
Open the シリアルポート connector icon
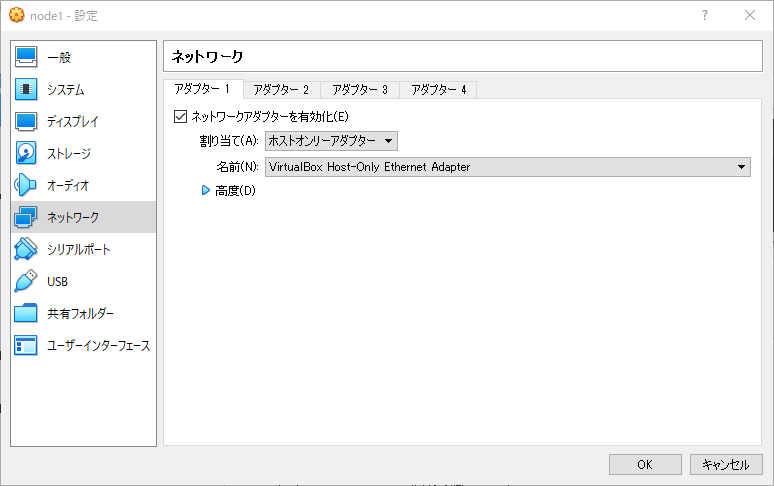26,249
